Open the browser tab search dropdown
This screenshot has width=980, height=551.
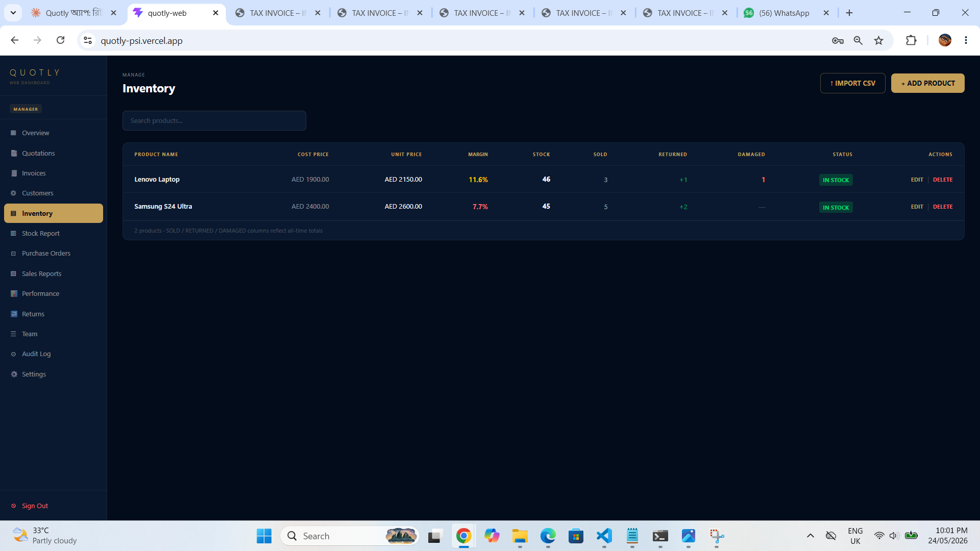point(13,13)
